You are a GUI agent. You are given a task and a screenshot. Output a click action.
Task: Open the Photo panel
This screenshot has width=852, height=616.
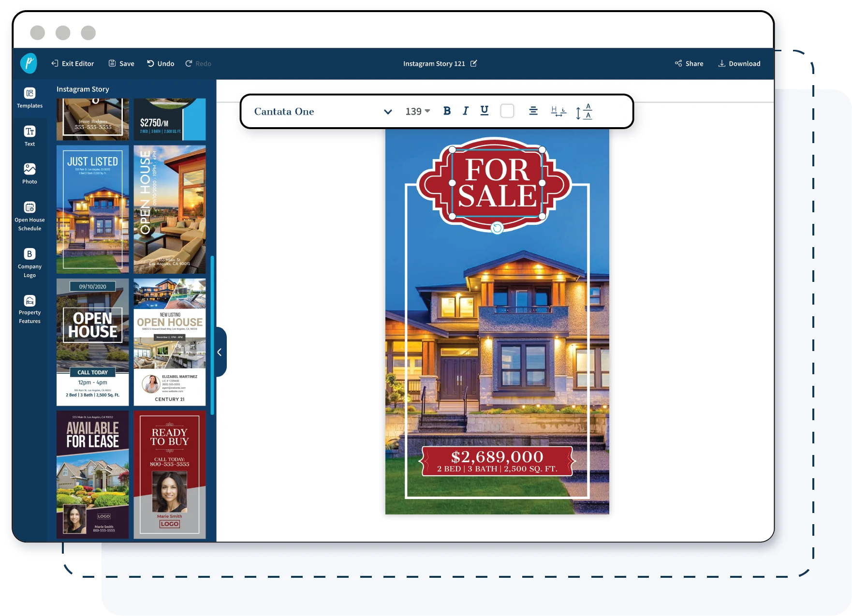[x=29, y=174]
